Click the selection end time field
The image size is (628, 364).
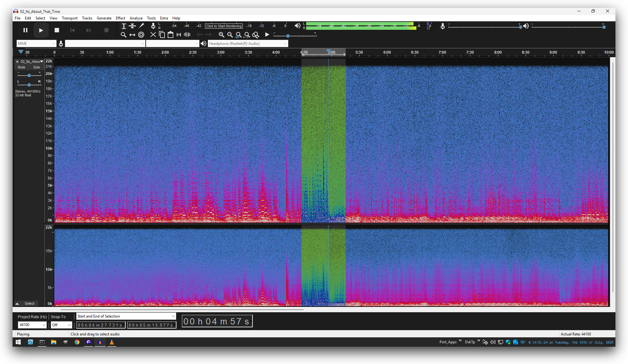(x=151, y=325)
